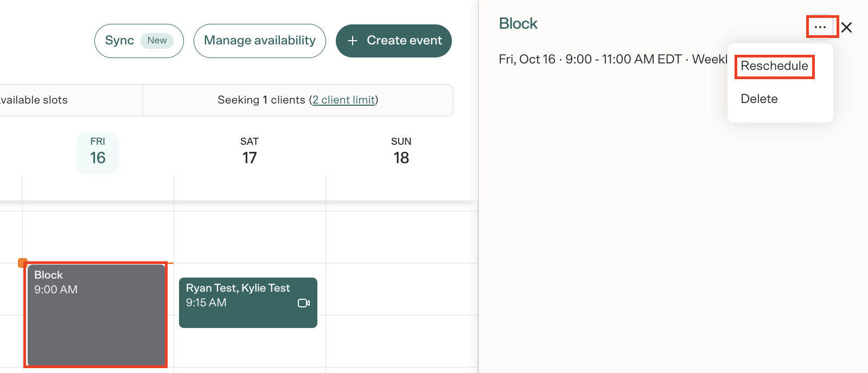This screenshot has width=868, height=373.
Task: Choose Reschedule from the menu
Action: pos(774,66)
